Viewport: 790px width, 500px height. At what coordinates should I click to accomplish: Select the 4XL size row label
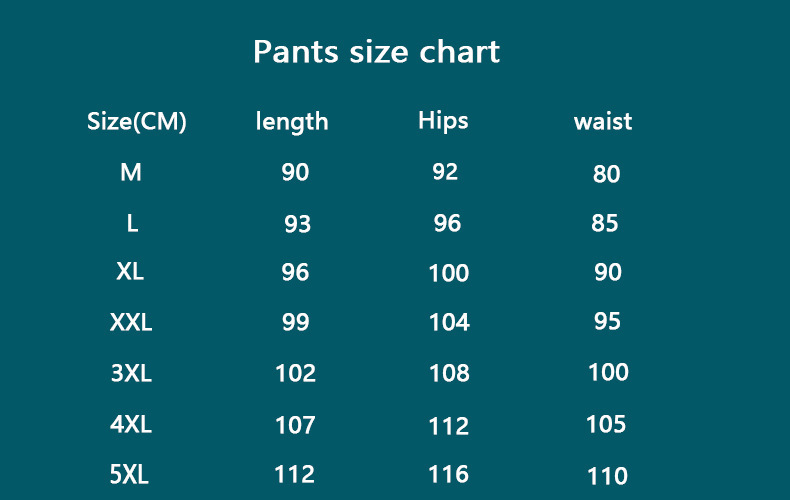131,424
